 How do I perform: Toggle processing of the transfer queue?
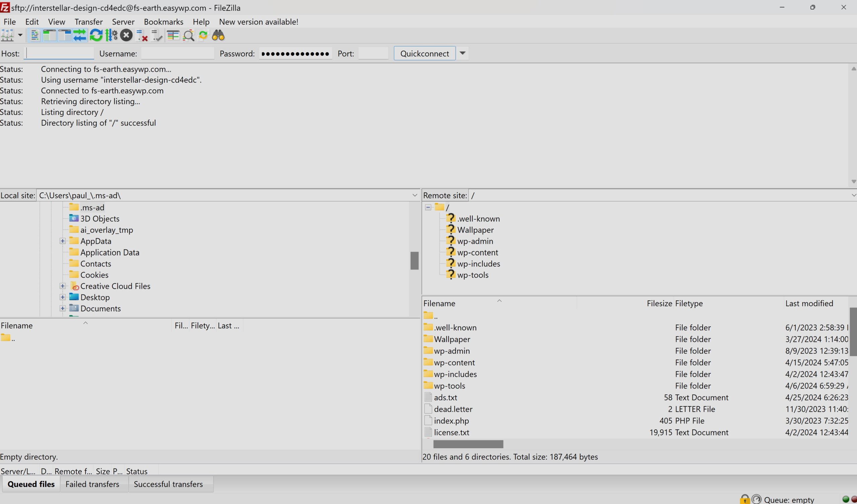click(x=111, y=35)
